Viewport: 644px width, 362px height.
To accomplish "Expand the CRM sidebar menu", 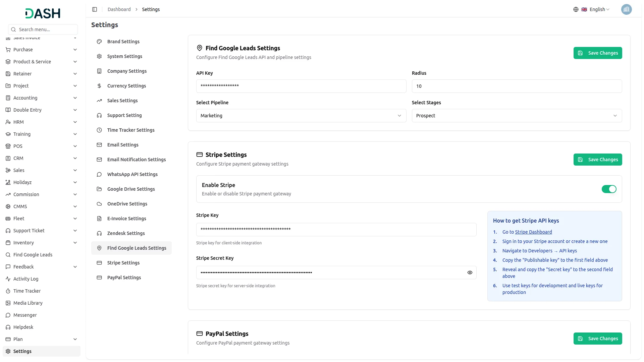I will coord(42,158).
